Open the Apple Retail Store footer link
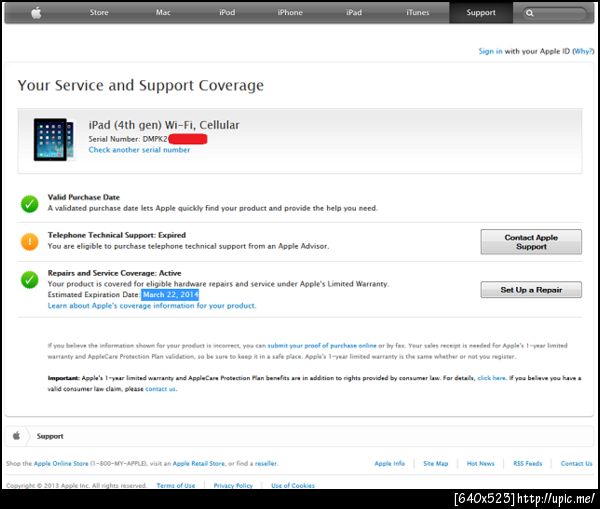 click(199, 463)
